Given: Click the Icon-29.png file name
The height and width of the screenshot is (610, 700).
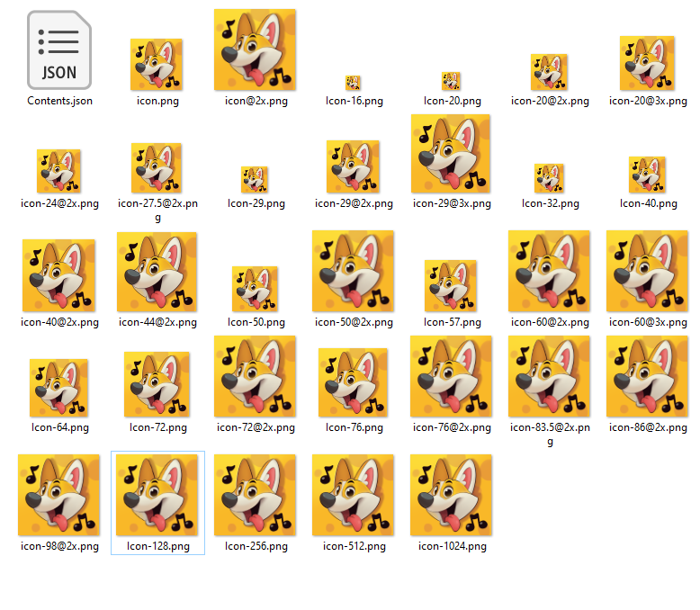Looking at the screenshot, I should tap(256, 203).
